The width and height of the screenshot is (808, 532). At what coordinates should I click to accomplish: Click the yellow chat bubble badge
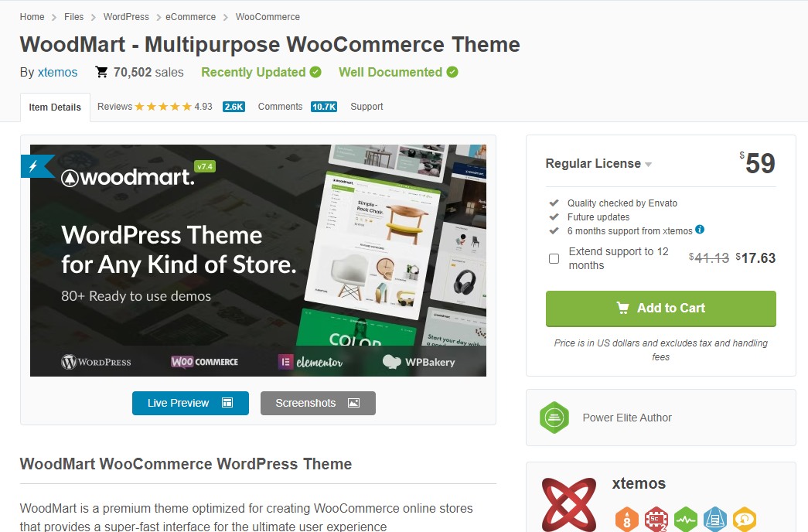click(x=745, y=520)
